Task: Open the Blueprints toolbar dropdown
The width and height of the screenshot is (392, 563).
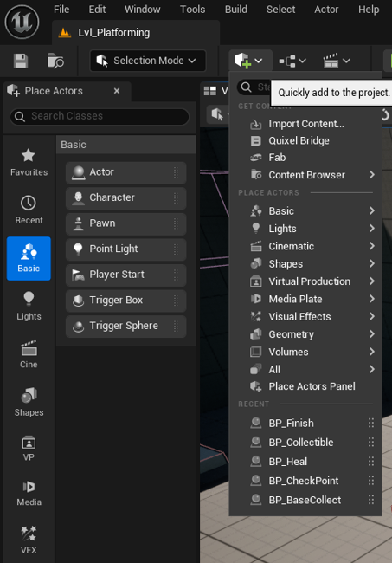Action: [292, 61]
